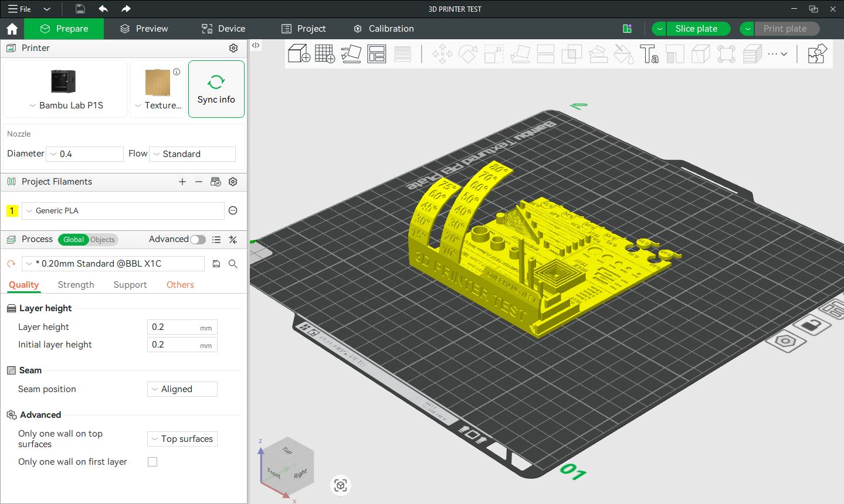The image size is (844, 504).
Task: Enable Only one wall on first layer
Action: pos(152,462)
